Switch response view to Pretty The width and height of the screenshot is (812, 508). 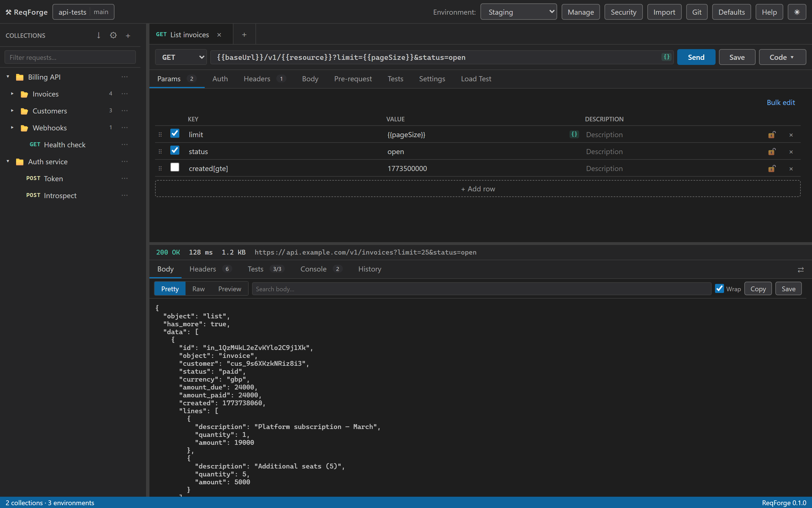point(170,289)
